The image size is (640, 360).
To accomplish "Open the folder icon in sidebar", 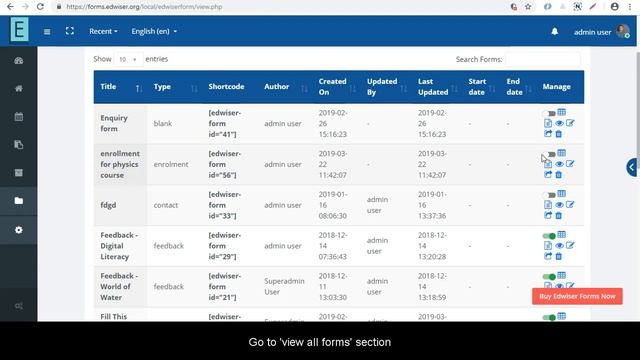I will [x=19, y=201].
